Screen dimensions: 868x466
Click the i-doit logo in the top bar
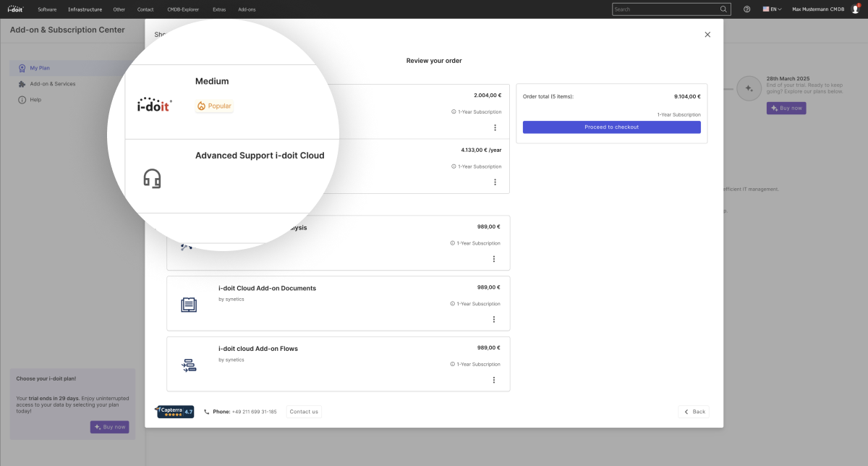click(x=14, y=9)
